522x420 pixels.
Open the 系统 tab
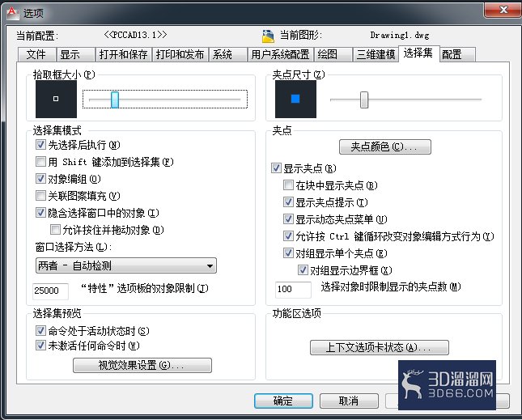[227, 54]
